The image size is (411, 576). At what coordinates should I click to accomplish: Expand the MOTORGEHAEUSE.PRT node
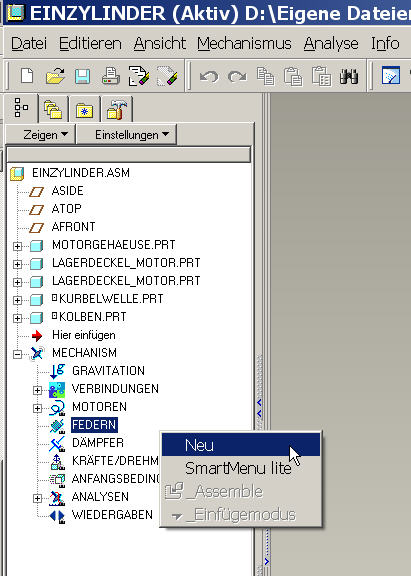coord(17,246)
